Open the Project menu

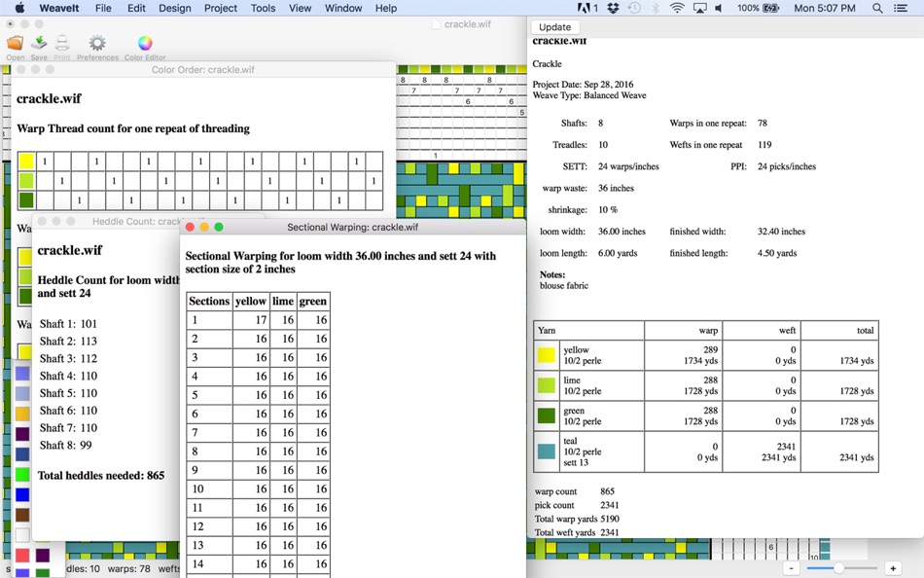point(221,8)
